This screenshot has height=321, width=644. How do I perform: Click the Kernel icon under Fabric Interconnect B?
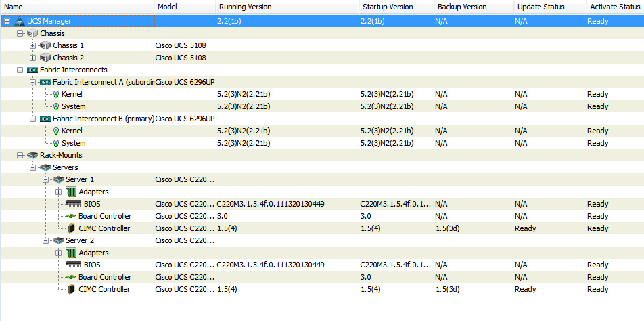pos(56,131)
